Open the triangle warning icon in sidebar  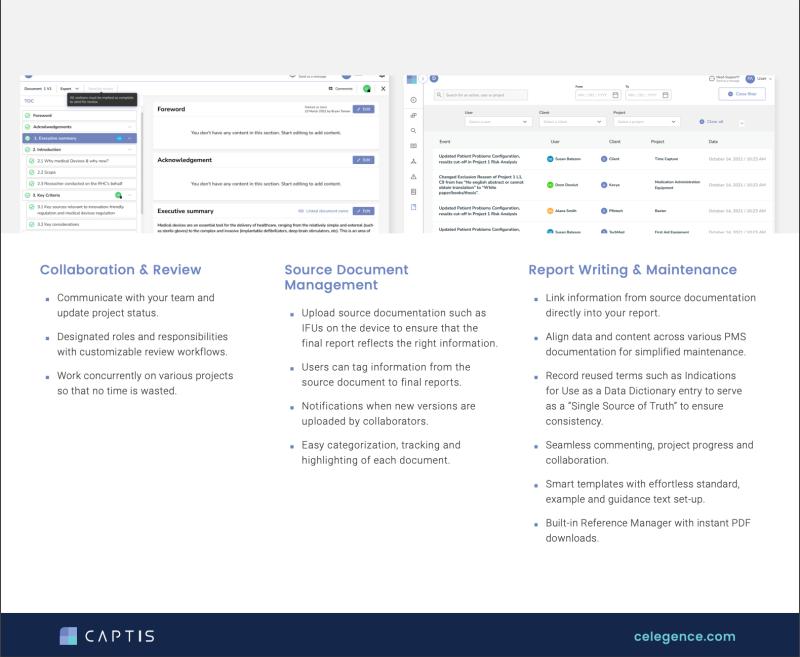(413, 176)
